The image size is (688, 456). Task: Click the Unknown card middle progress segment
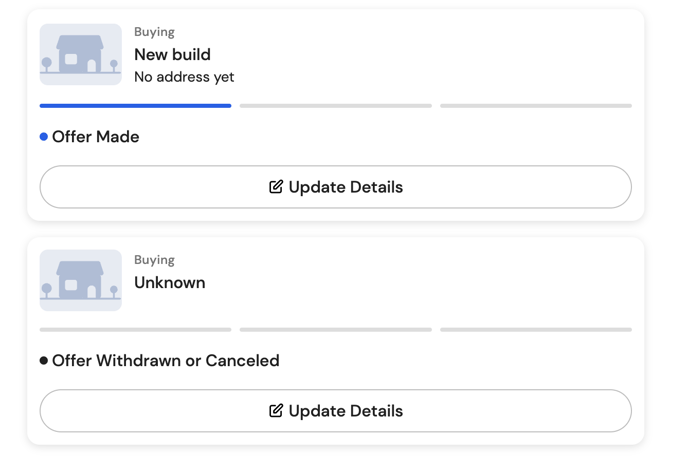click(x=335, y=330)
